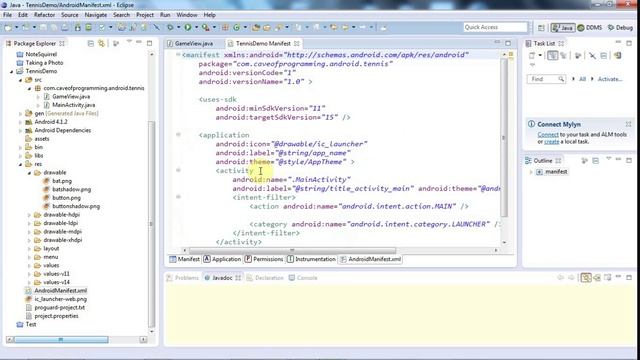The height and width of the screenshot is (360, 640).
Task: Open the Project menu
Action: pyautogui.click(x=145, y=15)
